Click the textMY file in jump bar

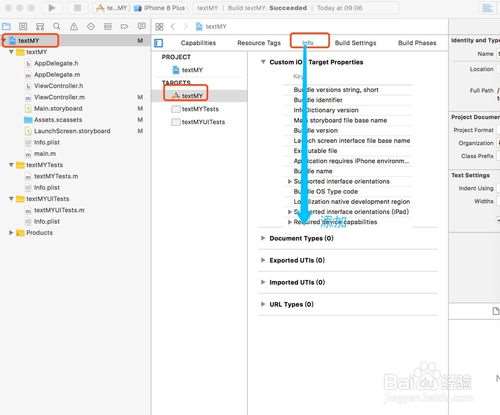pos(211,27)
